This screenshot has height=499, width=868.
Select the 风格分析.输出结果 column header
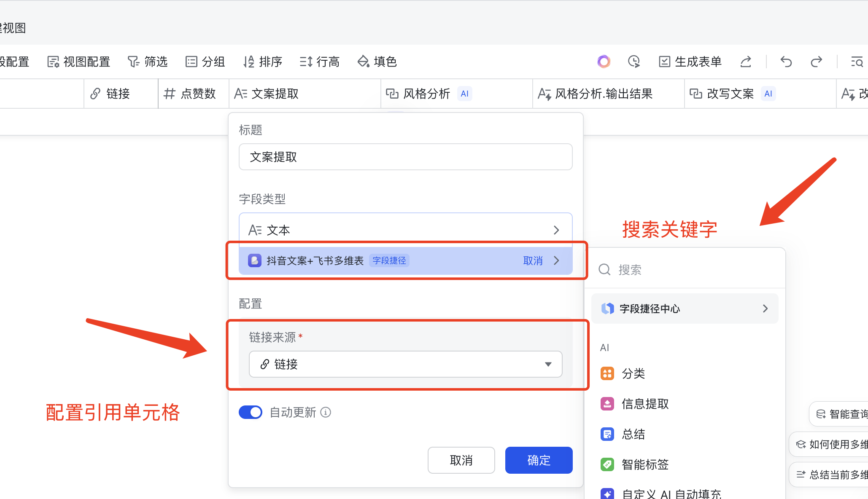pos(608,94)
